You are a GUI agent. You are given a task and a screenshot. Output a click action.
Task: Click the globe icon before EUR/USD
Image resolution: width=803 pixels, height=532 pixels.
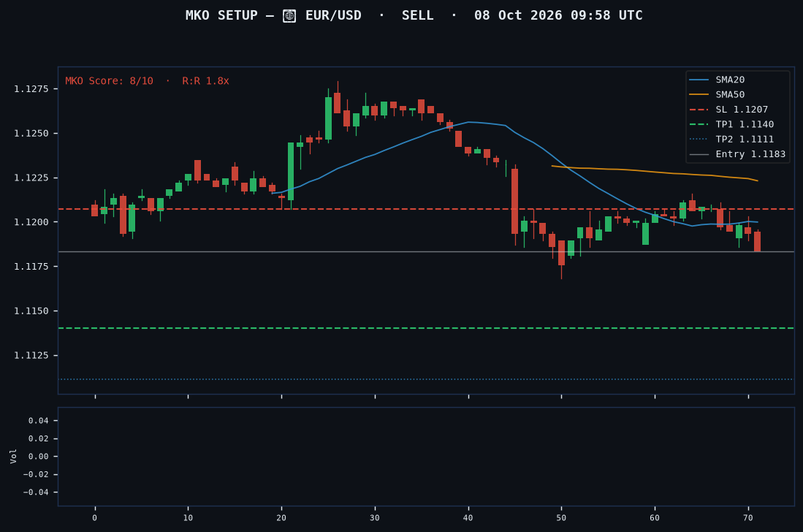(289, 16)
